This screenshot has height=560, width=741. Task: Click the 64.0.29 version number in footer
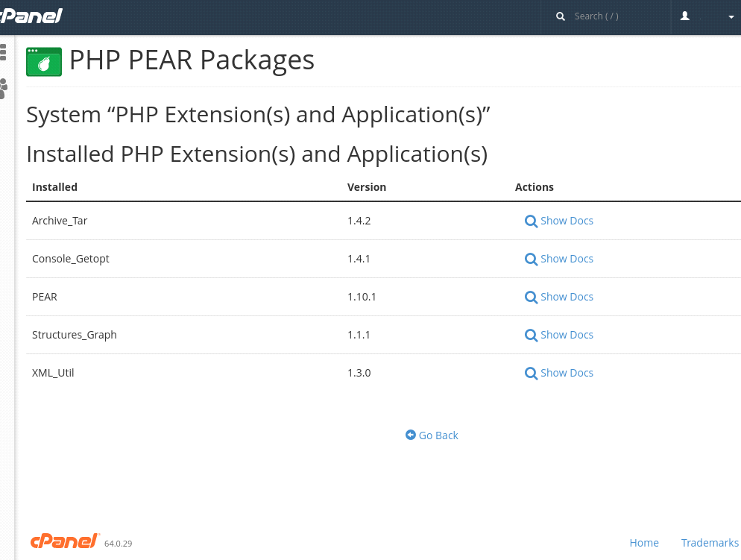(x=118, y=544)
